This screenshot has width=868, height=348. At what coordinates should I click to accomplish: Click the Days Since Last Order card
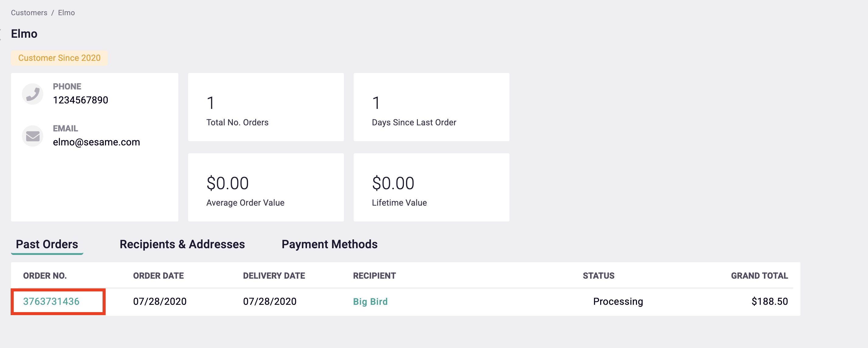click(431, 107)
